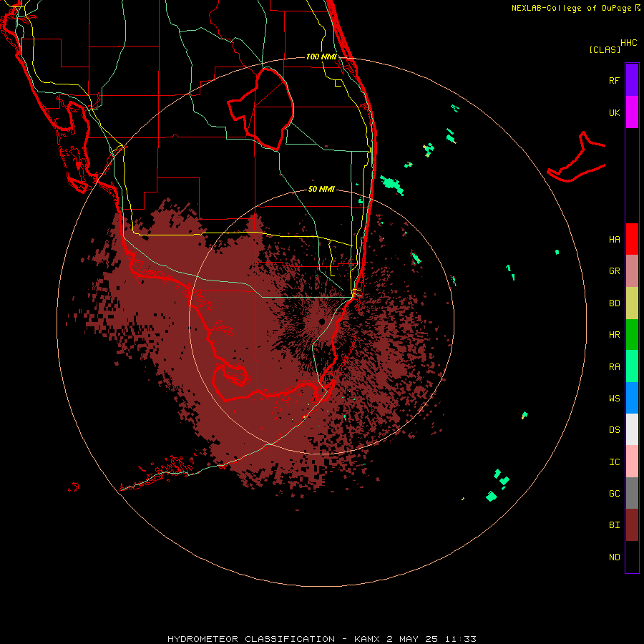Click the BI legend label
Viewport: 644px width, 644px height.
(614, 525)
